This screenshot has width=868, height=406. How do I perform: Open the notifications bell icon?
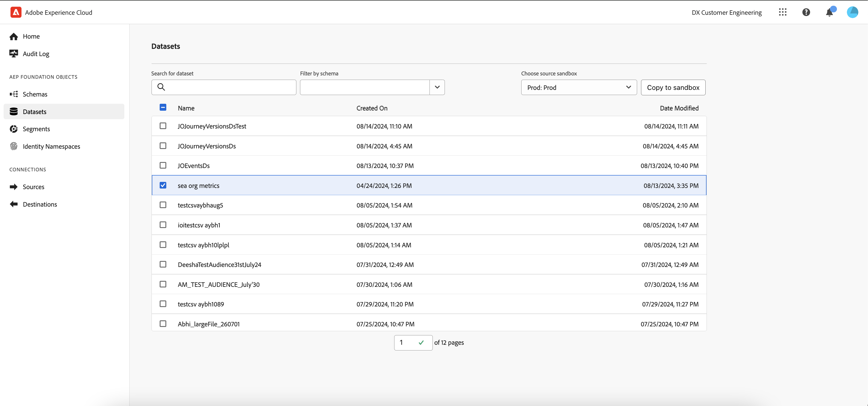(x=829, y=12)
